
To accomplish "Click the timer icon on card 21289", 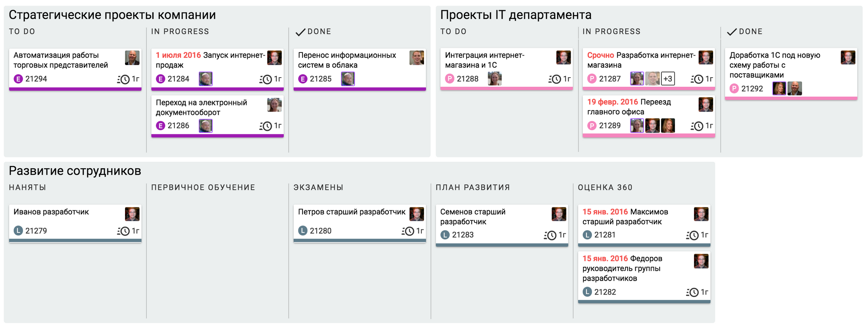I will [x=697, y=126].
